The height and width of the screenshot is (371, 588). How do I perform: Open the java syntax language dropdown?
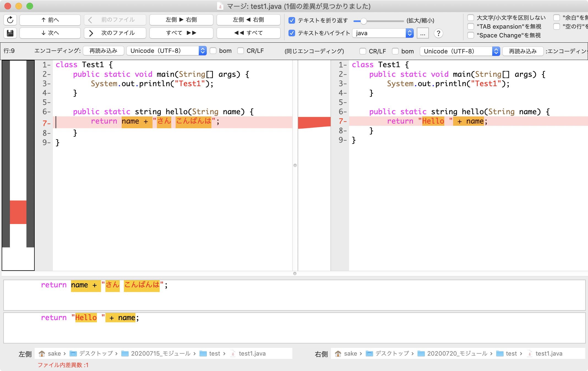point(383,33)
